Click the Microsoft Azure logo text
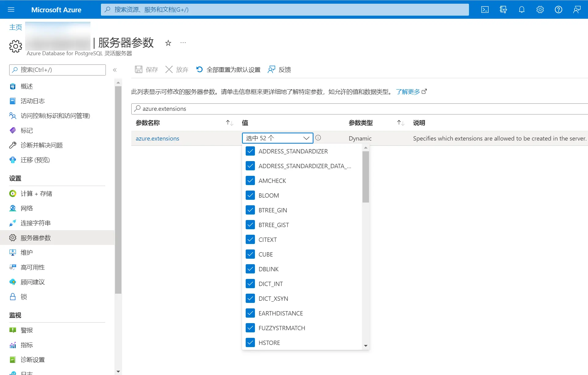This screenshot has height=375, width=588. [56, 10]
